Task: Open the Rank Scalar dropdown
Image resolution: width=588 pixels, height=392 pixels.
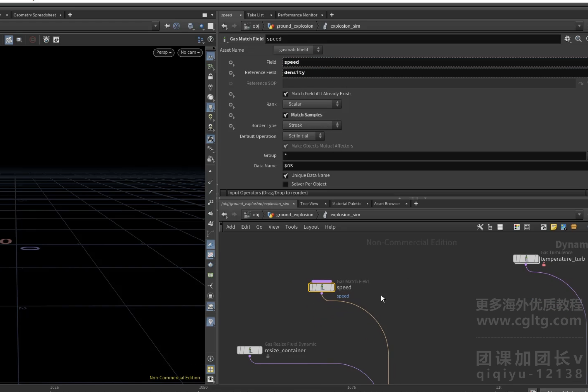Action: click(x=312, y=104)
